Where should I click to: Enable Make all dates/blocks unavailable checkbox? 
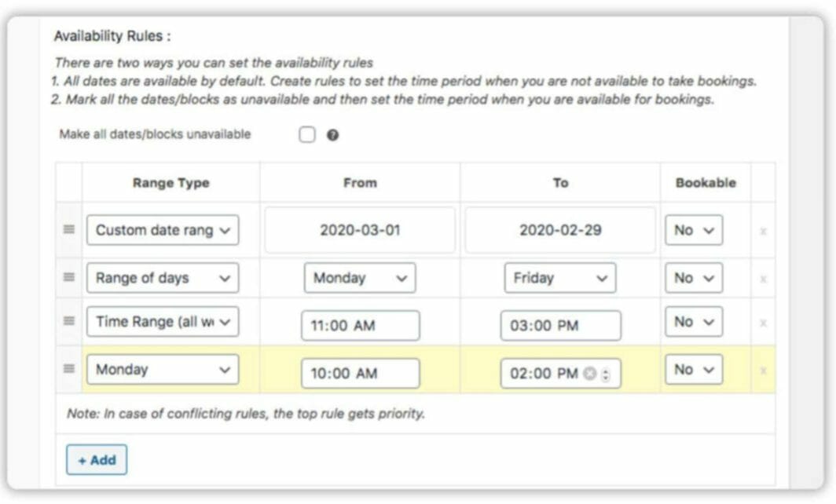click(x=306, y=135)
